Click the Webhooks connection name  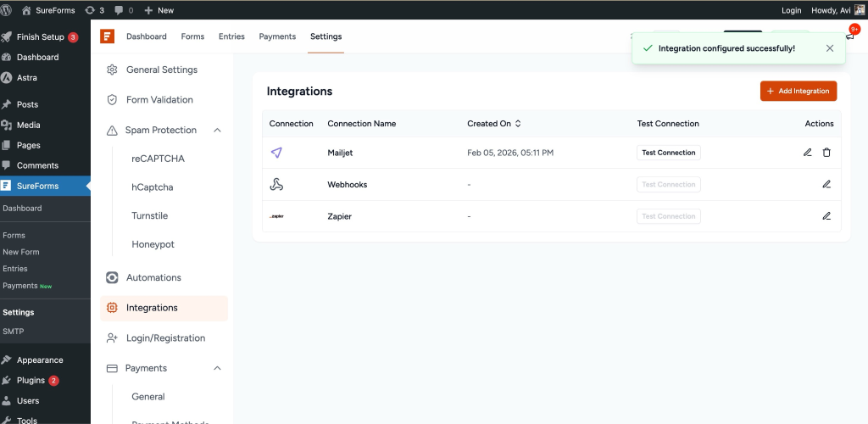[x=347, y=184]
